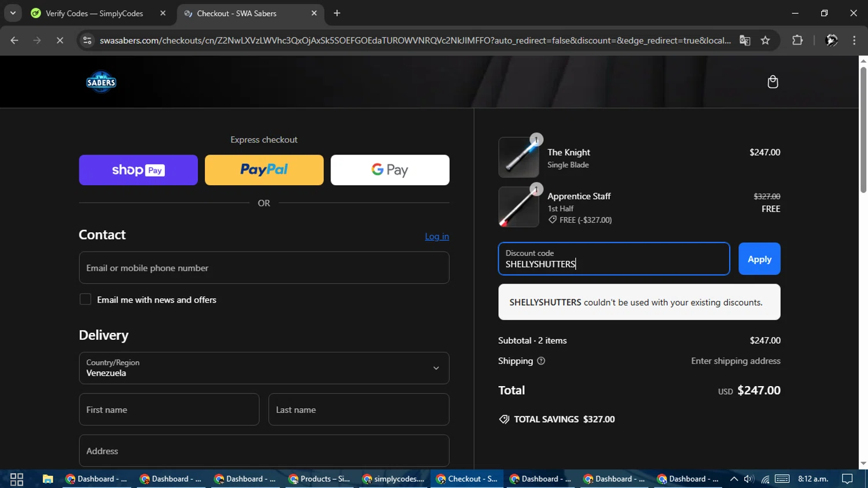Open the Chrome profile avatar
This screenshot has width=868, height=488.
[832, 40]
